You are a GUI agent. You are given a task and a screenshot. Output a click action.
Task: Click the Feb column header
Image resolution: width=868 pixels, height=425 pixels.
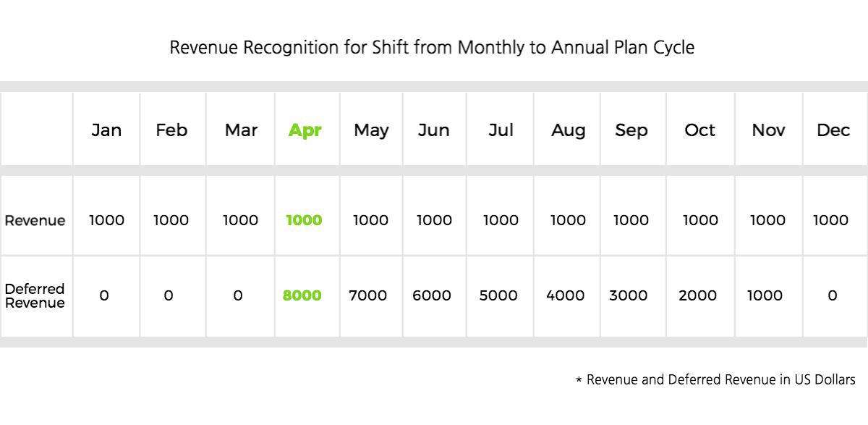pyautogui.click(x=171, y=130)
